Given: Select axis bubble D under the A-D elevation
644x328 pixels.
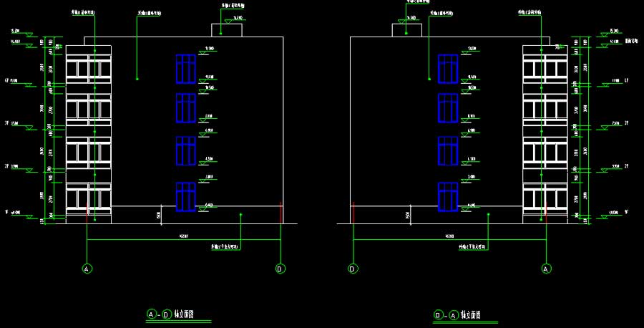Looking at the screenshot, I should (280, 269).
